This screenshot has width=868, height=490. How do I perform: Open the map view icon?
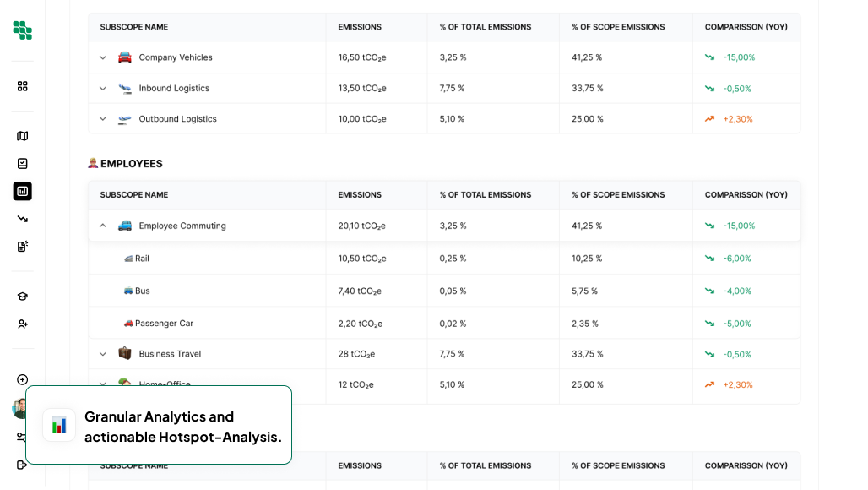(x=23, y=136)
